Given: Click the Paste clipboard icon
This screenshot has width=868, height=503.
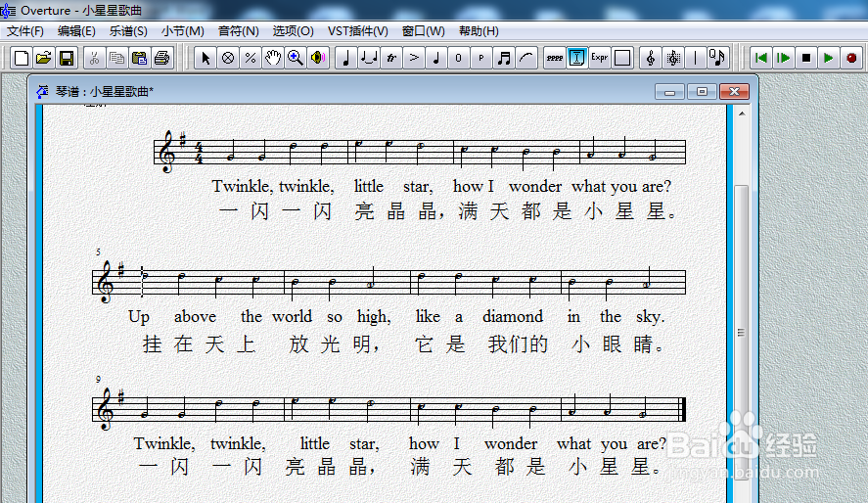Looking at the screenshot, I should click(140, 58).
